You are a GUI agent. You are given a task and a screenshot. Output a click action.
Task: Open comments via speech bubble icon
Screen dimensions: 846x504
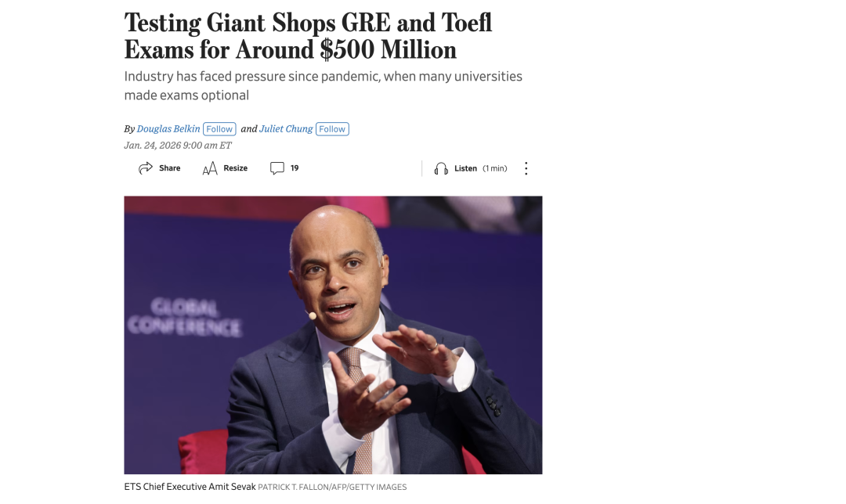(277, 168)
